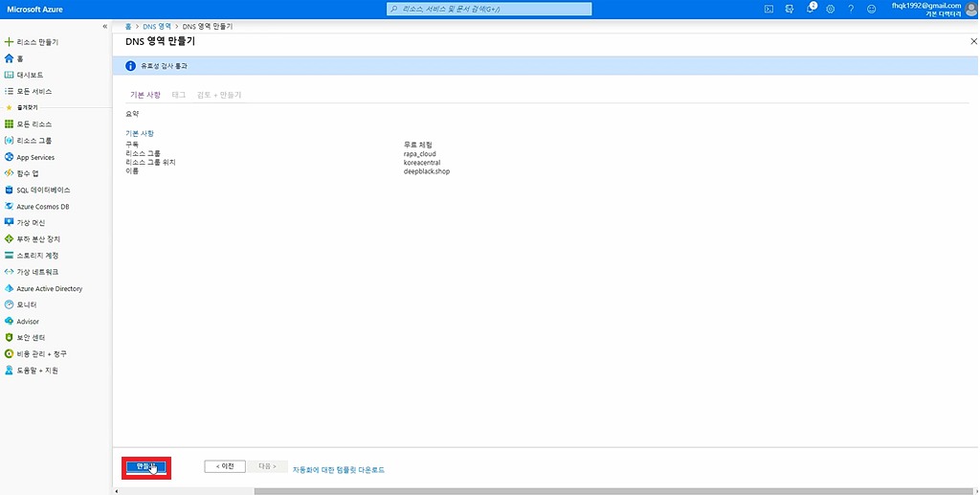Open the 대시보드 icon in sidebar
The width and height of the screenshot is (980, 495).
(x=9, y=75)
